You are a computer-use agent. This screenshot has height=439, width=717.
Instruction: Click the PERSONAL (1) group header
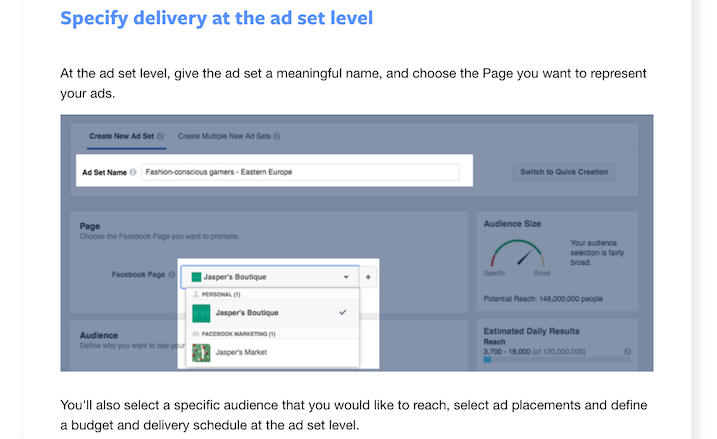[273, 294]
